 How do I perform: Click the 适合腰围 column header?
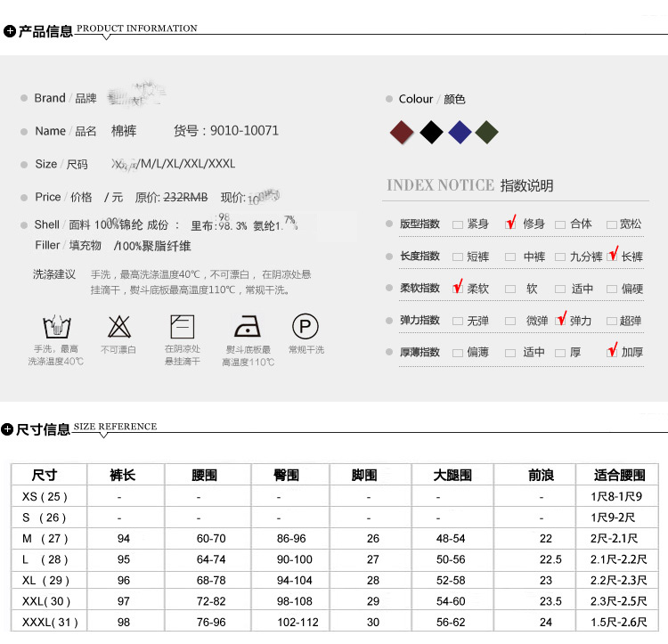point(619,475)
